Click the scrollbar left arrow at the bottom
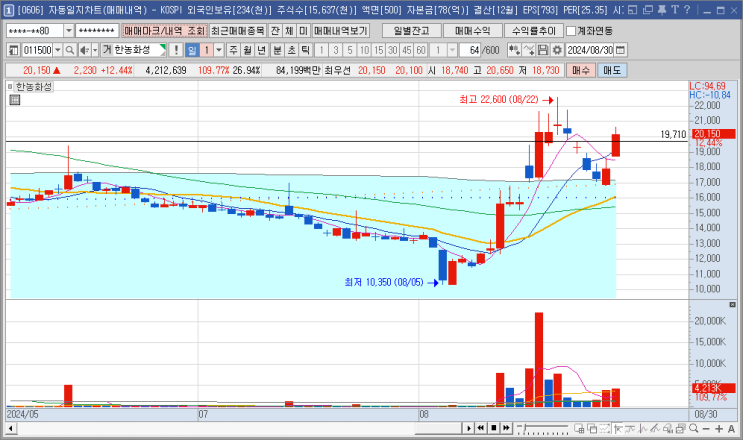Screen dimensions: 743x440 pos(10,429)
